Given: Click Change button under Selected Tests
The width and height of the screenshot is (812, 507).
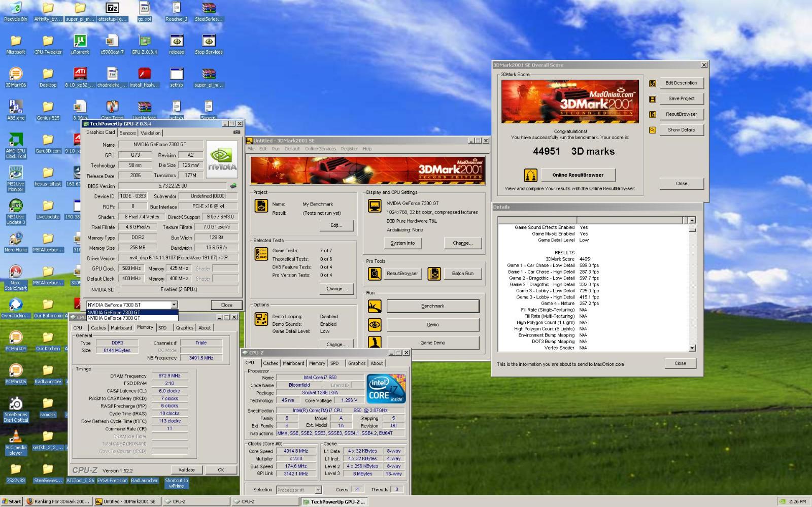Looking at the screenshot, I should tap(336, 289).
